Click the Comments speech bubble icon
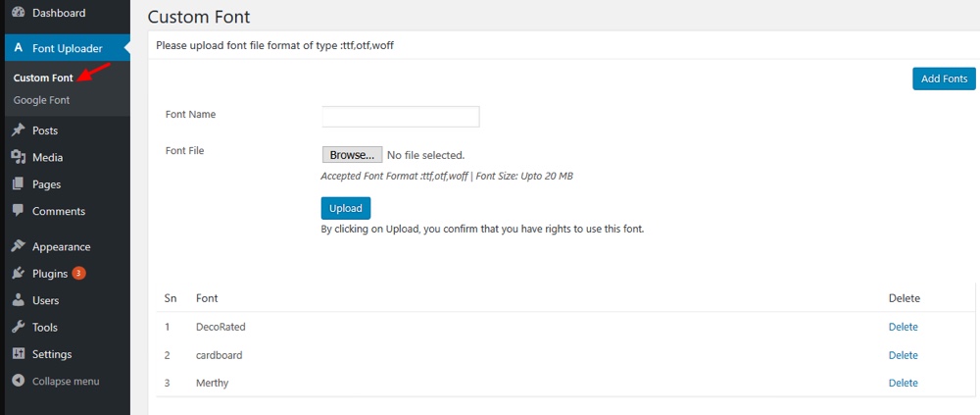Screen dimensions: 980x415 pos(18,211)
